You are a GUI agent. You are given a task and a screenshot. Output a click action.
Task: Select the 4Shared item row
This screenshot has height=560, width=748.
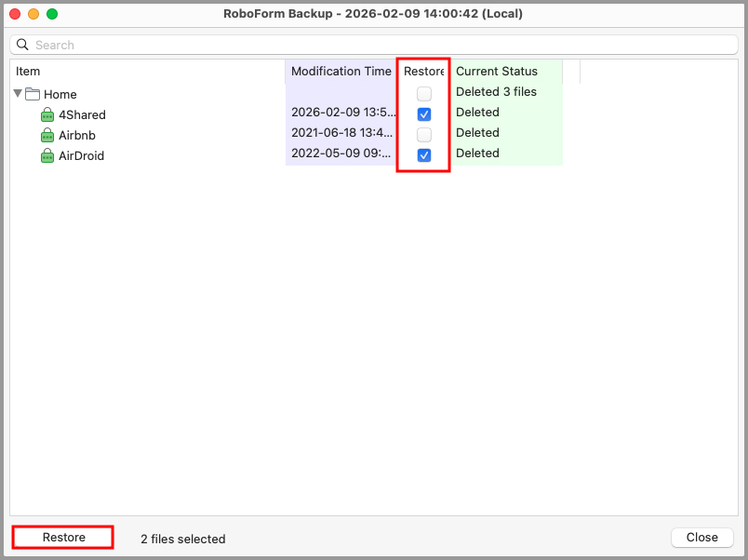(x=83, y=115)
